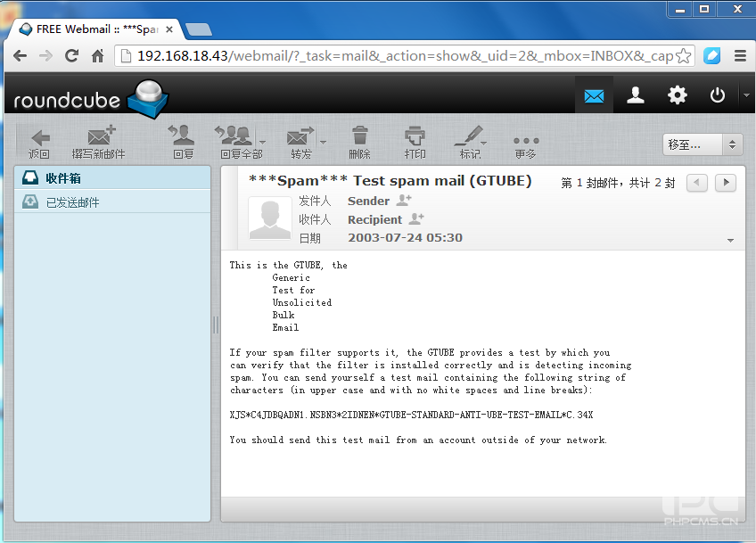Click the Roundcube mail envelope icon
Viewport: 756px width, 543px height.
click(594, 96)
